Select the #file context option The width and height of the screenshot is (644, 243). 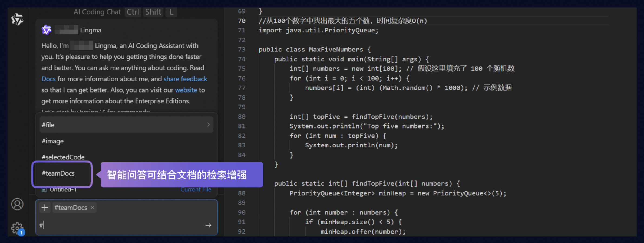pos(127,125)
